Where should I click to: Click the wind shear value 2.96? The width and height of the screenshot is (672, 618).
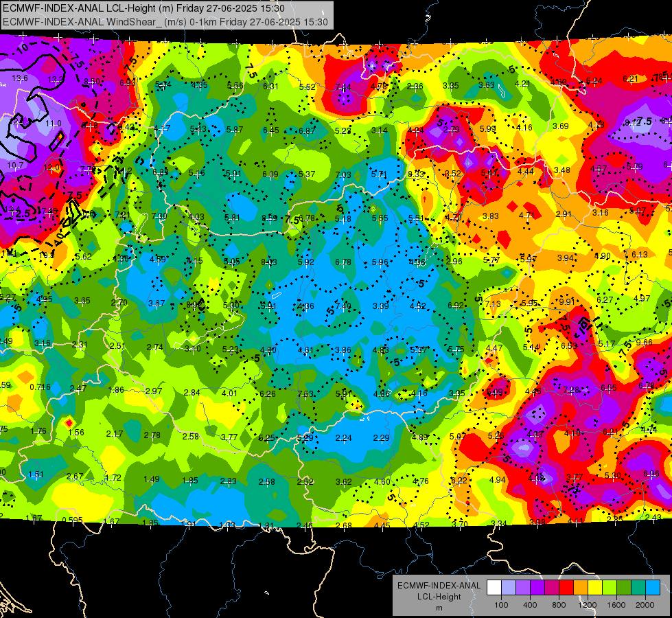coord(454,261)
